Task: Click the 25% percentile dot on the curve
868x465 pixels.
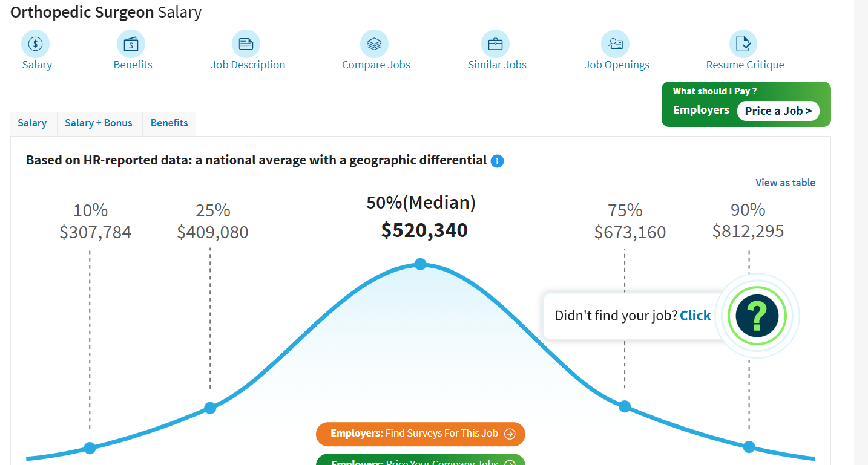Action: (210, 408)
